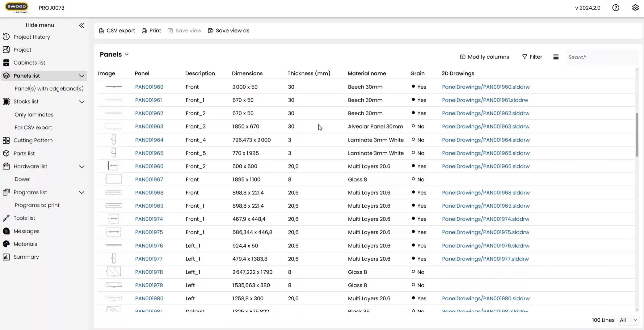Collapse the Programs list submenu chevron
This screenshot has height=330, width=644.
tap(82, 192)
